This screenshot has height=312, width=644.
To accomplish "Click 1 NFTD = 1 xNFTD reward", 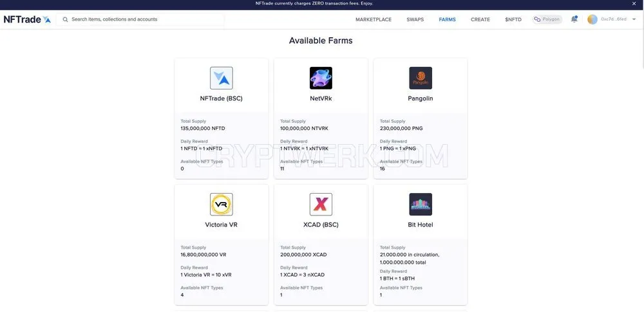I will pyautogui.click(x=201, y=149).
